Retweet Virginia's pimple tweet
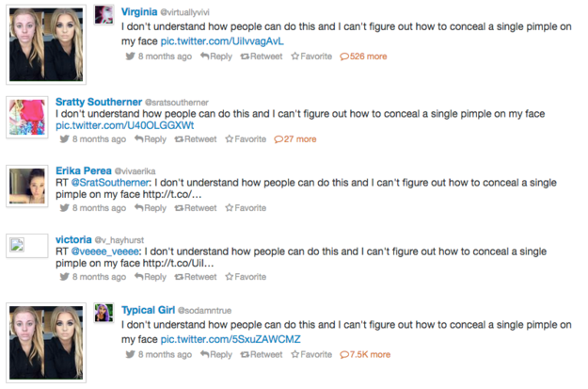This screenshot has width=588, height=389. [x=262, y=57]
